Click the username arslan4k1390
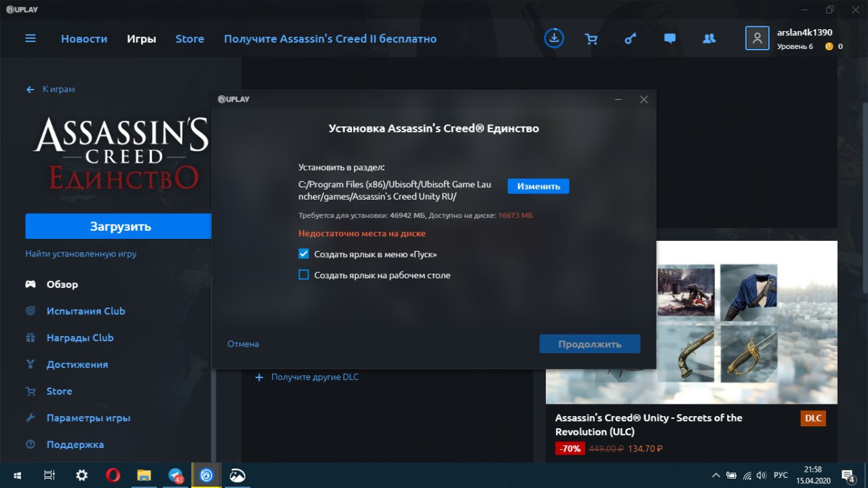 [805, 33]
